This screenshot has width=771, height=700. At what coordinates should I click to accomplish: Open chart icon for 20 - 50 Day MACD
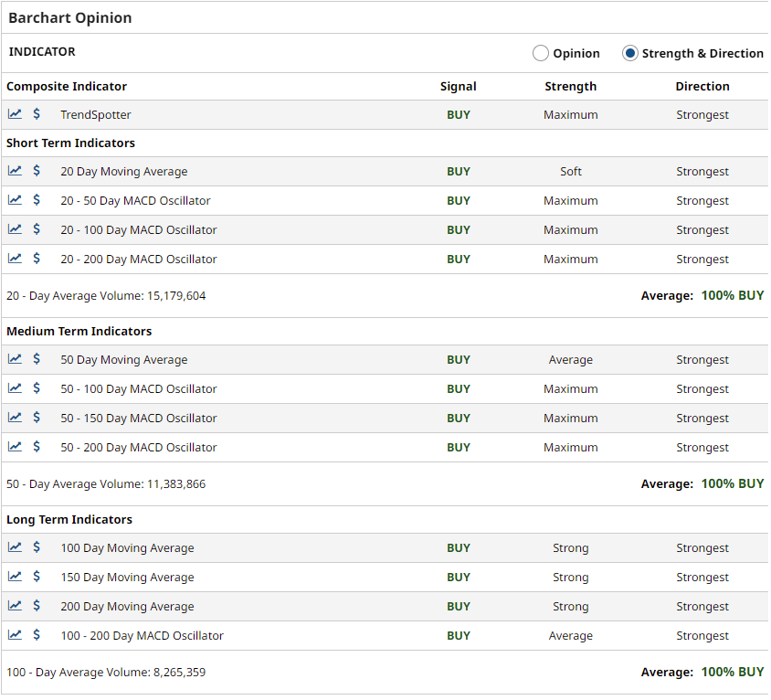pyautogui.click(x=15, y=200)
